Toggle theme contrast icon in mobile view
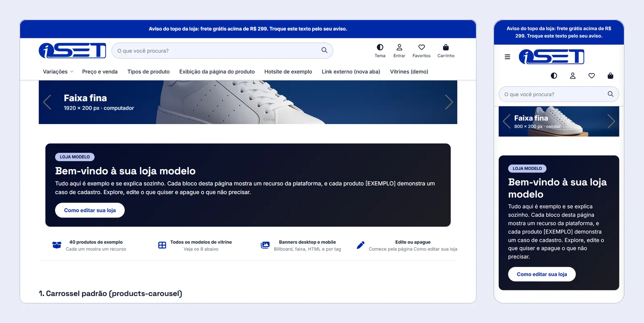This screenshot has height=323, width=644. (x=554, y=76)
